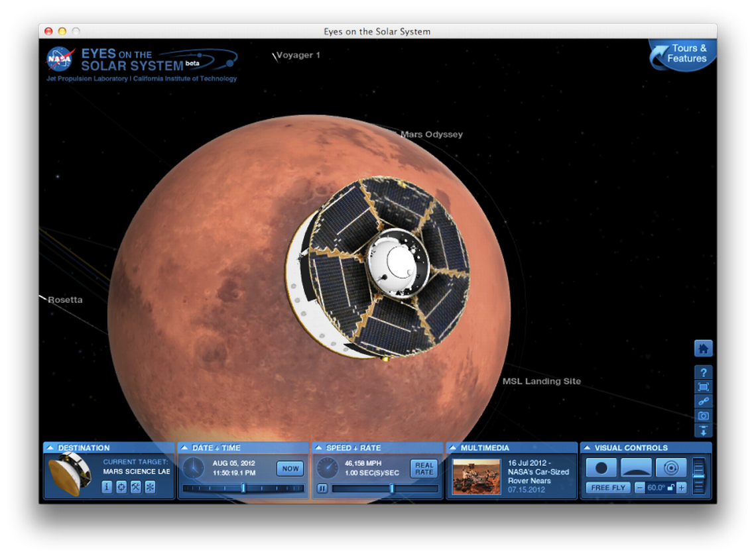Open target info 'i' icon in Destination

(x=107, y=487)
